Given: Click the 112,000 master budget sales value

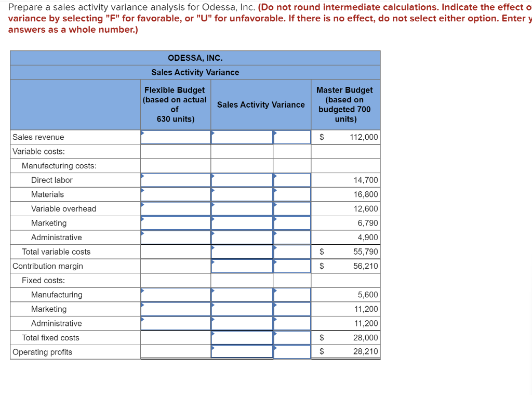Looking at the screenshot, I should (x=364, y=137).
